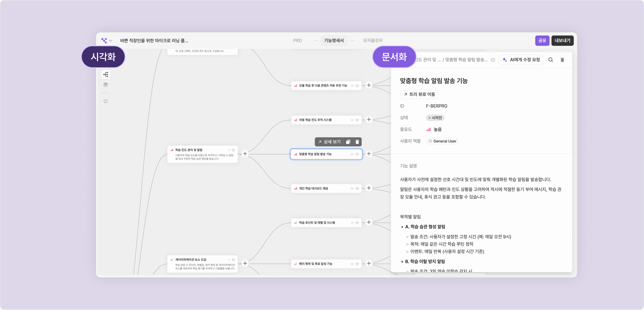Viewport: 644px width, 310px height.
Task: Click the trash icon to delete the feature
Action: click(562, 60)
